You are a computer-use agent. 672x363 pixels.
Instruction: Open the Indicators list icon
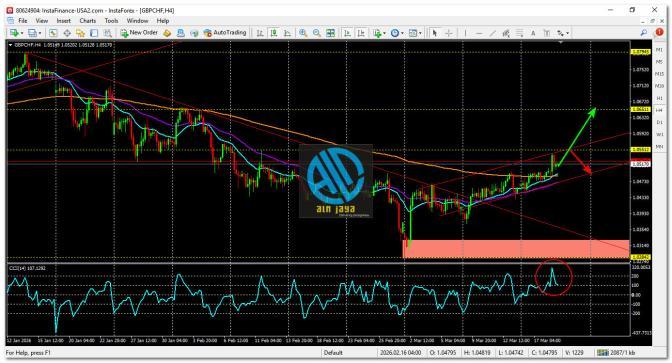click(x=377, y=33)
